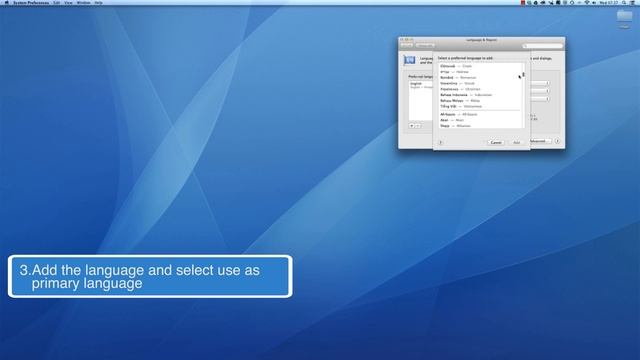The height and width of the screenshot is (360, 640).
Task: Select the Albanian language row
Action: click(480, 126)
